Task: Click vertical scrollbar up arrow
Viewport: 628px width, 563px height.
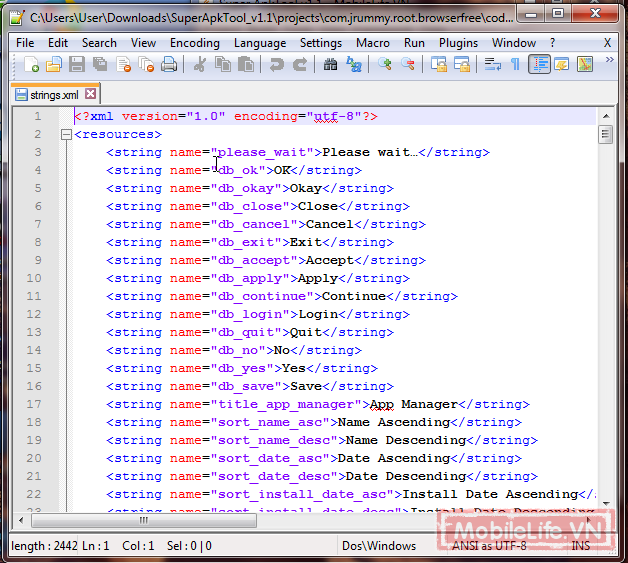Action: 606,116
